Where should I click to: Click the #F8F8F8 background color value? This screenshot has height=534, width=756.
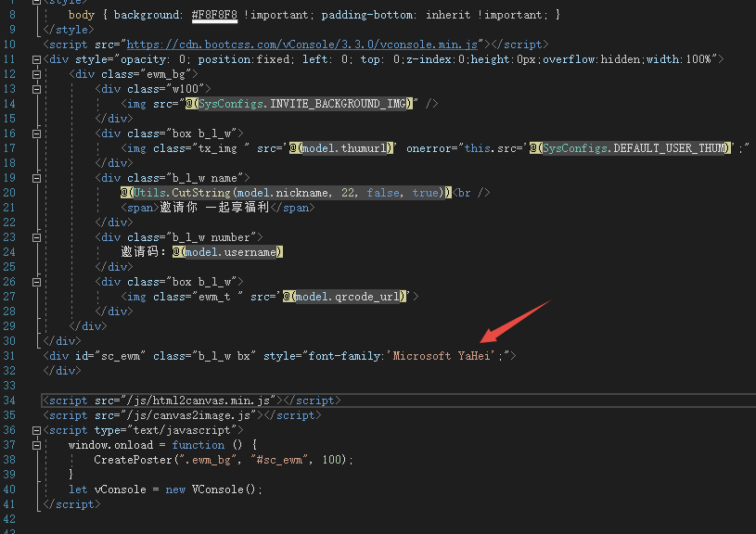pos(214,15)
